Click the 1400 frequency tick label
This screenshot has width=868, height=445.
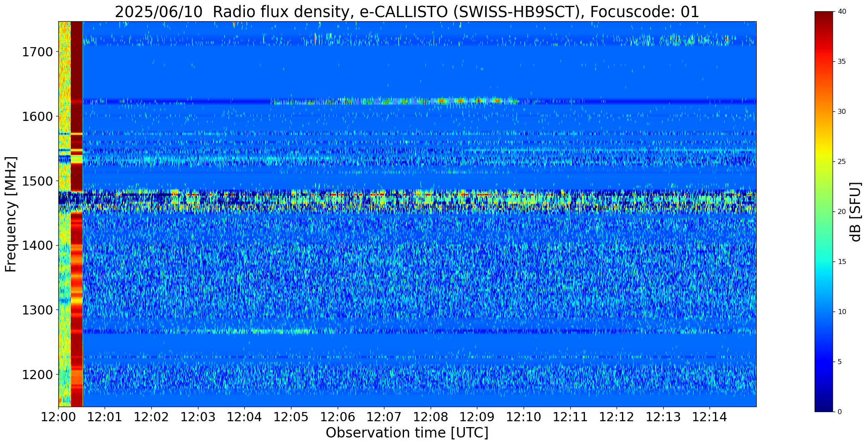(x=37, y=246)
